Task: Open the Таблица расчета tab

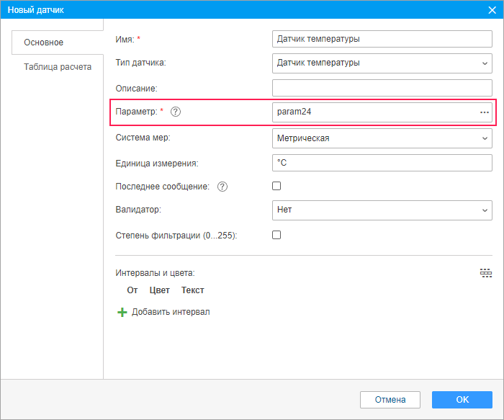Action: click(x=58, y=67)
